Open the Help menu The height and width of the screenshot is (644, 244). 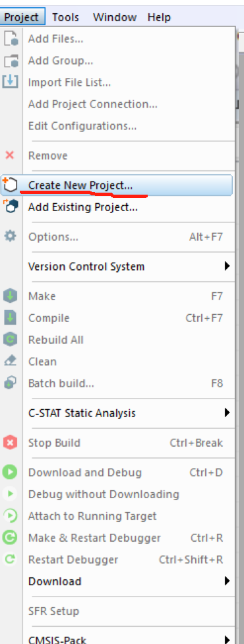(159, 17)
